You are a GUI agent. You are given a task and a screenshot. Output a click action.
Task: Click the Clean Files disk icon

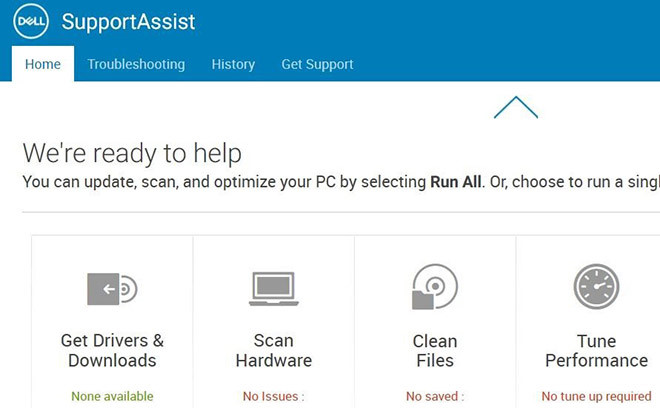point(435,288)
